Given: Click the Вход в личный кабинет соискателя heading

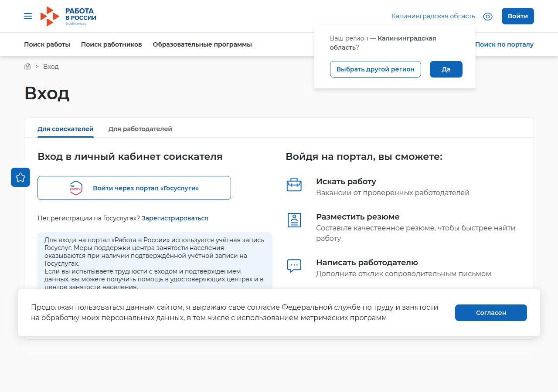Looking at the screenshot, I should pos(130,157).
